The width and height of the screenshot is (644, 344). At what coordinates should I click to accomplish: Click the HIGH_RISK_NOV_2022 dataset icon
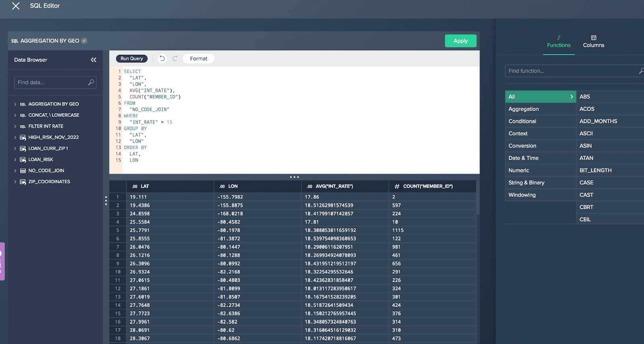(23, 137)
